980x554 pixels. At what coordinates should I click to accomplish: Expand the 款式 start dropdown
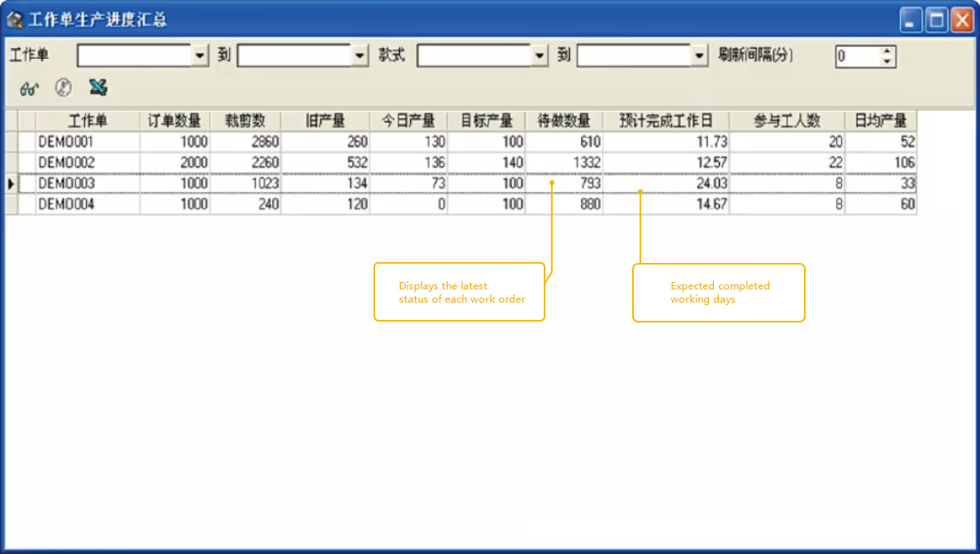click(x=540, y=56)
